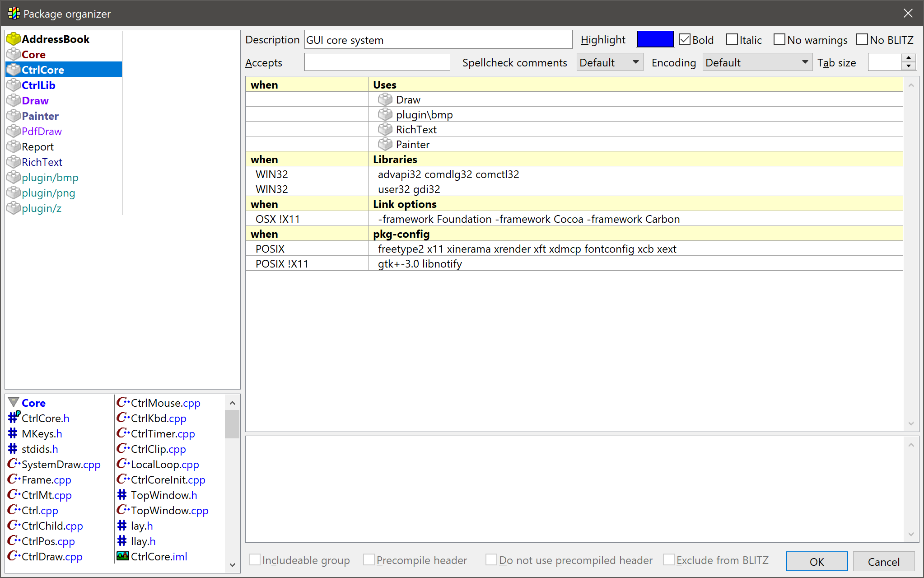924x578 pixels.
Task: Select the AddressBook package icon
Action: pos(14,39)
